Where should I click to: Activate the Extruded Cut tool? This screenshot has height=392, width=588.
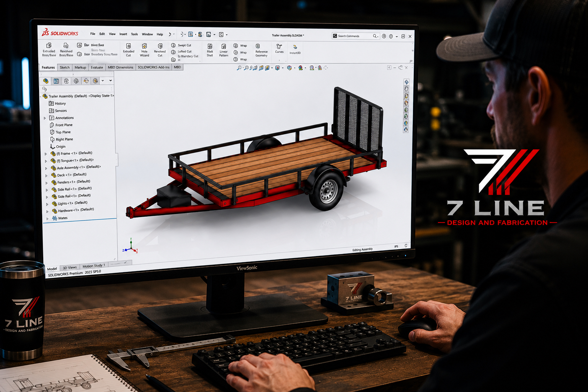pyautogui.click(x=129, y=50)
